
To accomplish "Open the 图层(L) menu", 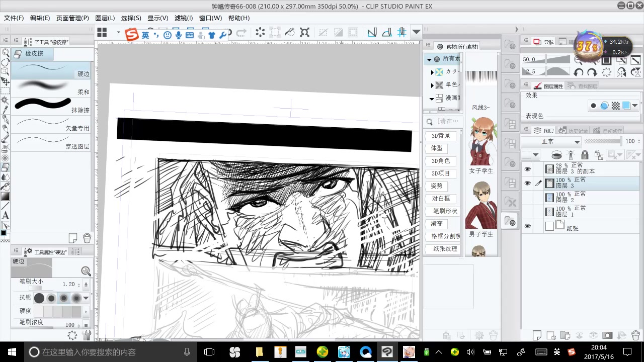I will tap(105, 18).
